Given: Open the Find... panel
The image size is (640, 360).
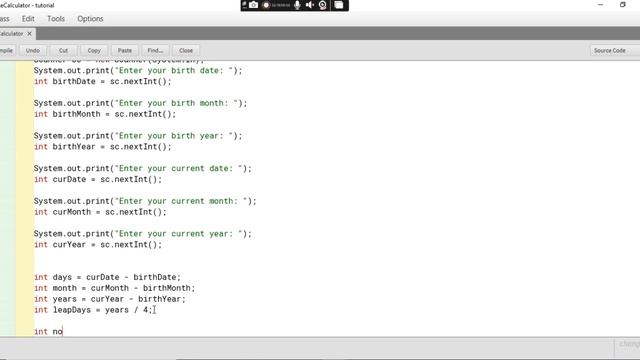Looking at the screenshot, I should pos(155,51).
